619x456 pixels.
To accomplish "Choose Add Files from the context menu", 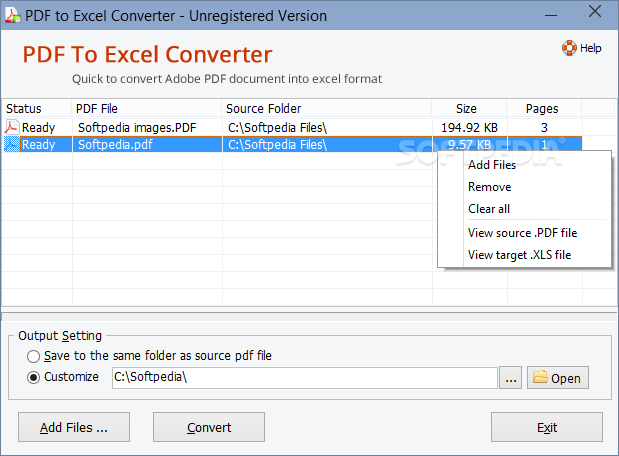I will tap(492, 165).
